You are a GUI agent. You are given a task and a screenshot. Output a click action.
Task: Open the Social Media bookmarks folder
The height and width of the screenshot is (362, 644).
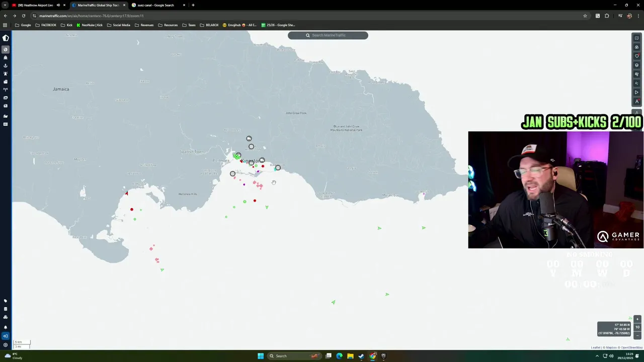118,25
